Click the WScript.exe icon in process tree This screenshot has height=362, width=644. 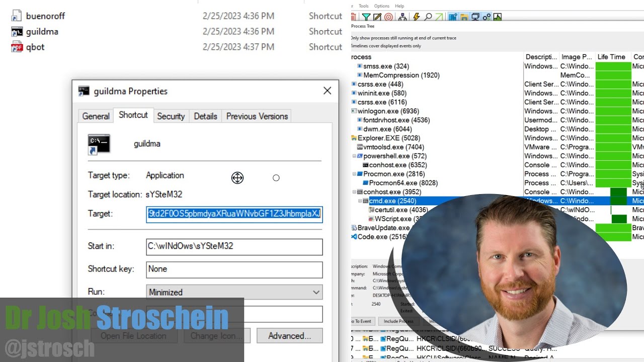click(x=371, y=219)
